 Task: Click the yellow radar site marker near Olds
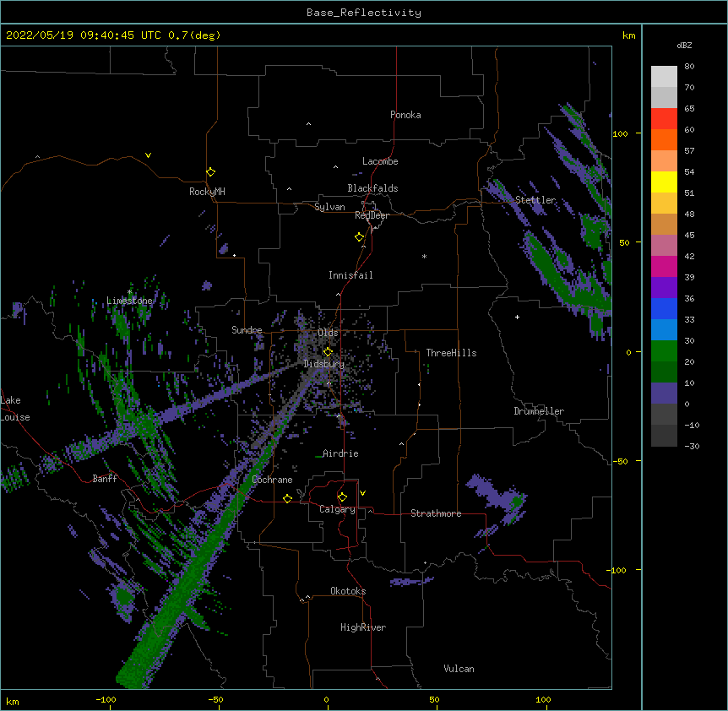[x=328, y=352]
